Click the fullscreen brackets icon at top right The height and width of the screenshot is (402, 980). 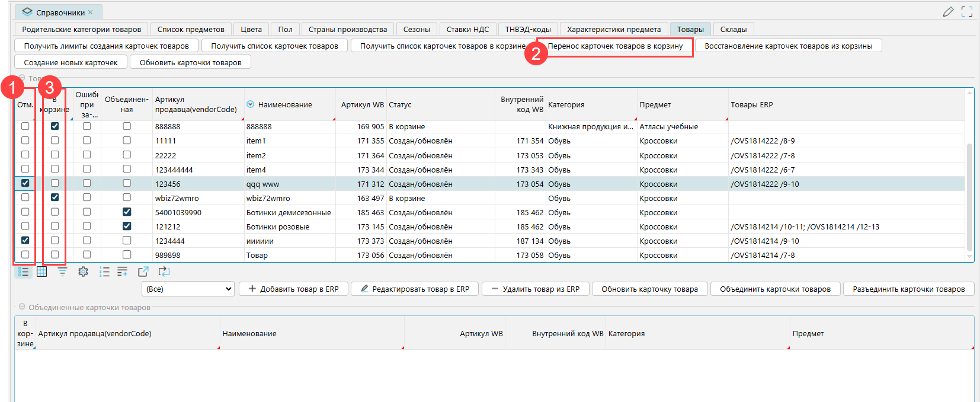click(967, 11)
